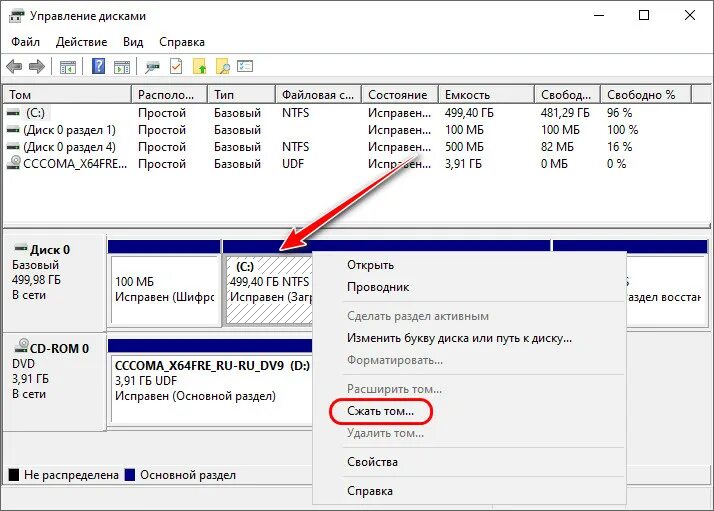Sort by Файловая с... column header
714x511 pixels.
coord(318,94)
